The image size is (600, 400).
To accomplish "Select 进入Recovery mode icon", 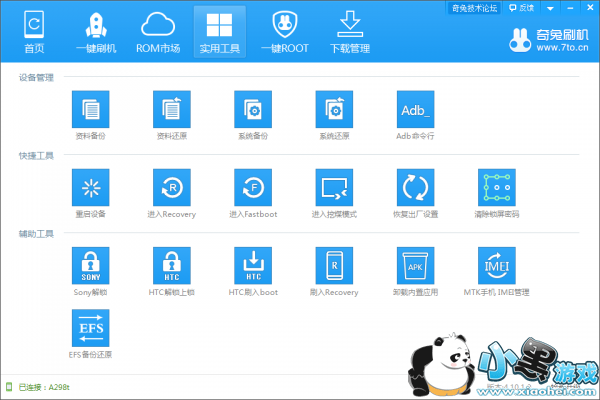I will pyautogui.click(x=172, y=187).
